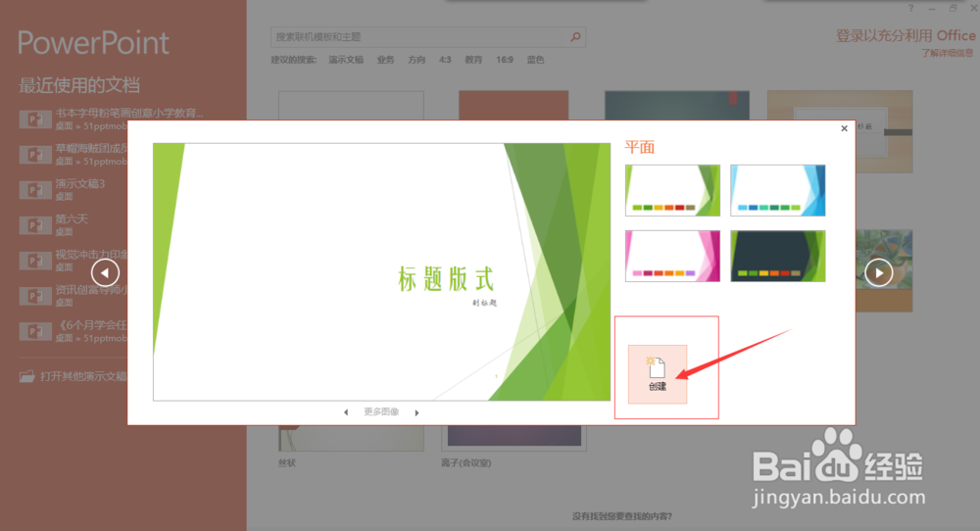This screenshot has width=980, height=531.
Task: Choose suggested search 业务
Action: tap(385, 60)
